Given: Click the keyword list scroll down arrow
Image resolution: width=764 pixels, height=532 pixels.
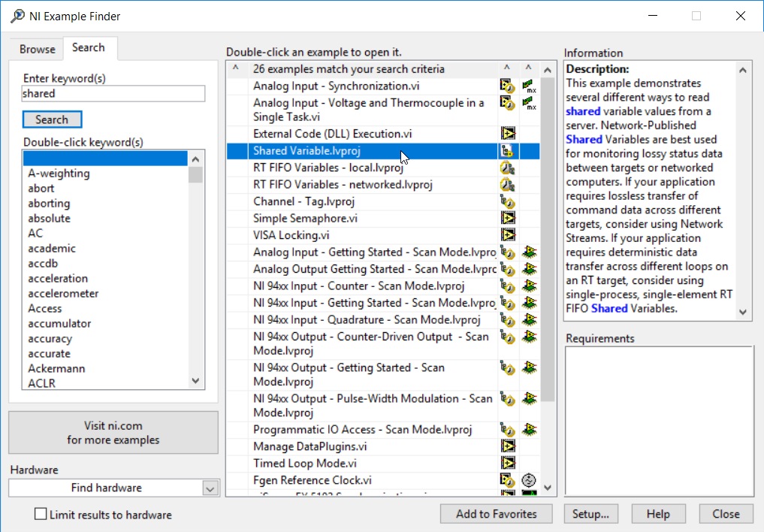Looking at the screenshot, I should [196, 381].
